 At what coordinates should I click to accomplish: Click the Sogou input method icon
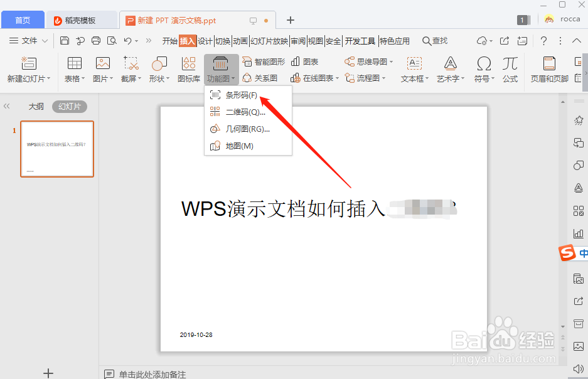(567, 253)
